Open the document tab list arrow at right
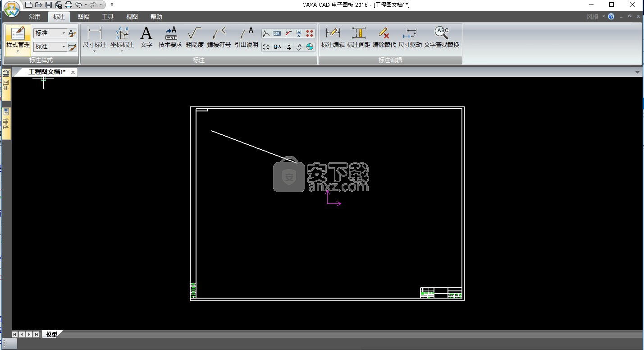This screenshot has width=644, height=350. (638, 72)
